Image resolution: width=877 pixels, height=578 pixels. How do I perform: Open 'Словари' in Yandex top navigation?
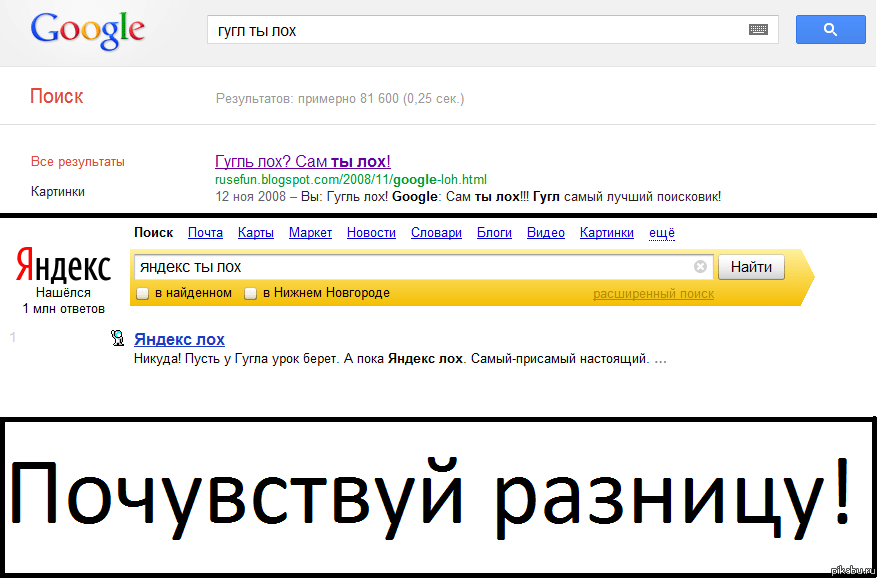pyautogui.click(x=436, y=233)
